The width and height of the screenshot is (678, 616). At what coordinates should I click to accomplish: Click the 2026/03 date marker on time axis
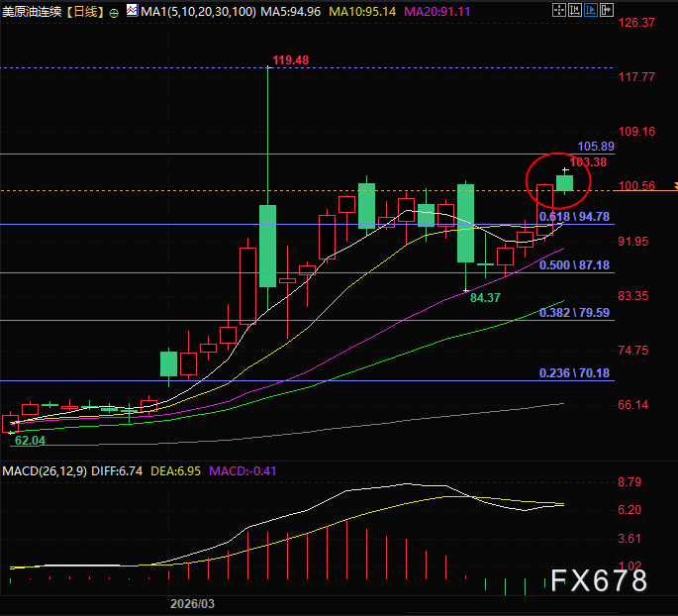[192, 603]
